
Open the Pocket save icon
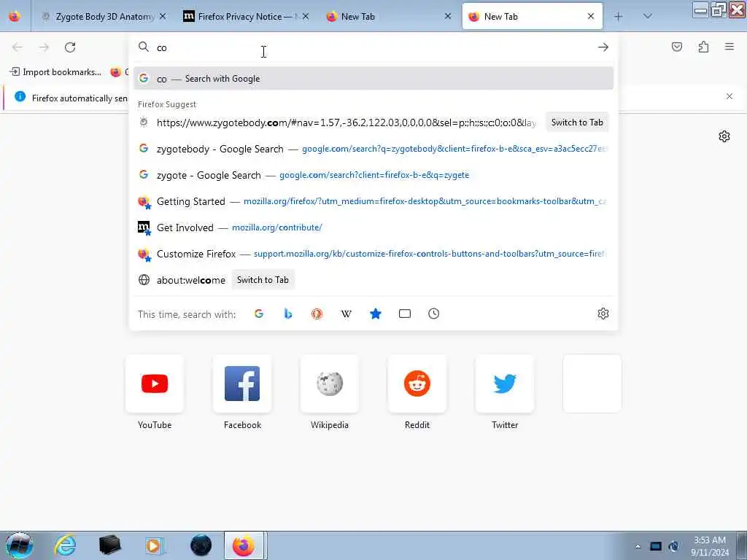(677, 47)
